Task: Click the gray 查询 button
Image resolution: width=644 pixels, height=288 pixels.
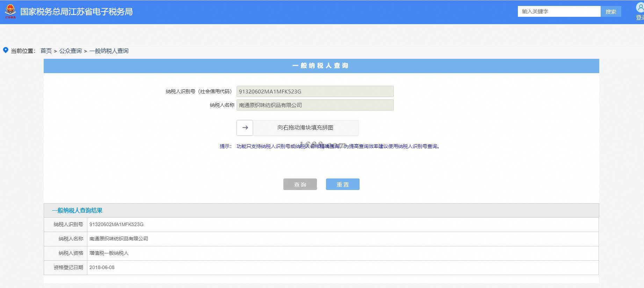Action: (300, 184)
